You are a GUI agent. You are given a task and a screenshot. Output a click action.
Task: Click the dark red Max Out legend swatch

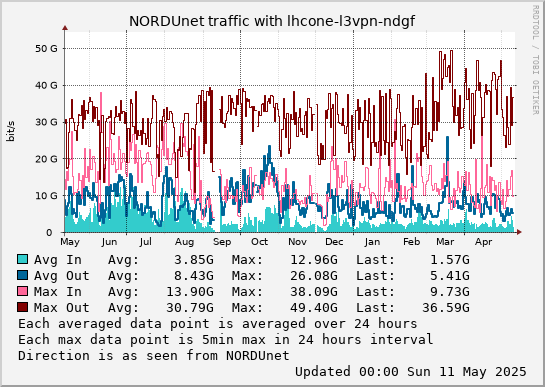pyautogui.click(x=22, y=307)
